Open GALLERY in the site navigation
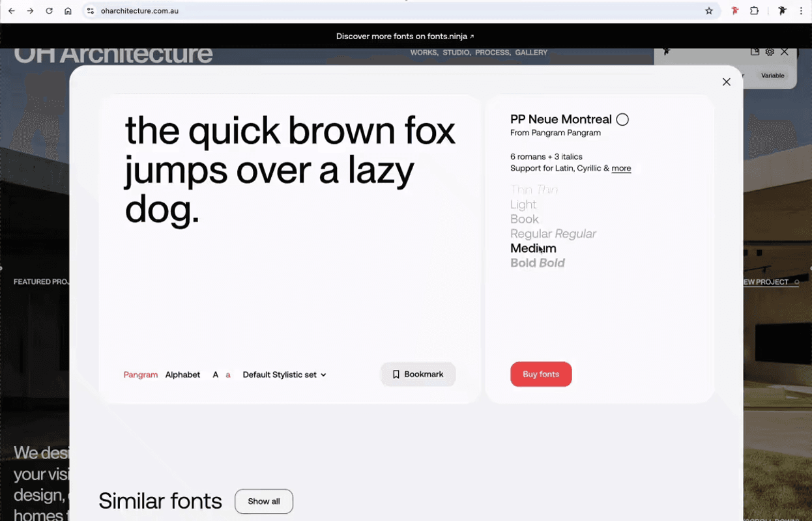This screenshot has height=521, width=812. (x=531, y=53)
